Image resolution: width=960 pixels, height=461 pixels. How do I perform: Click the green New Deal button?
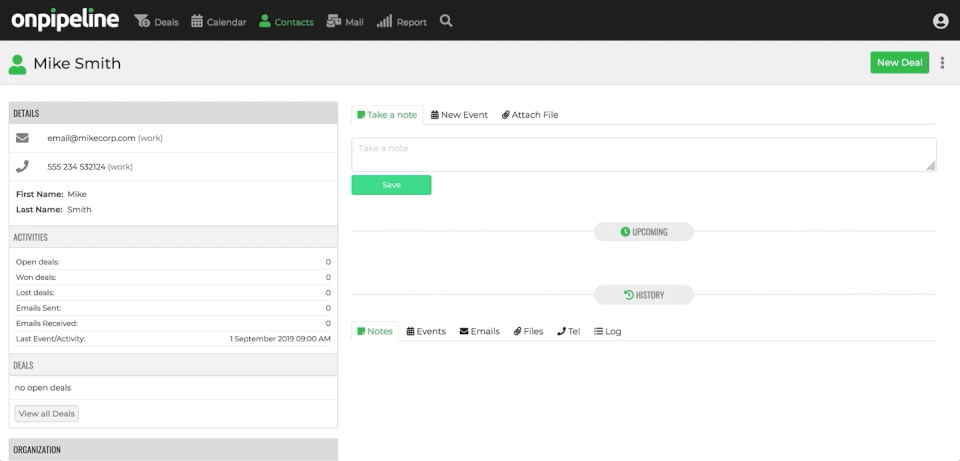[x=899, y=62]
